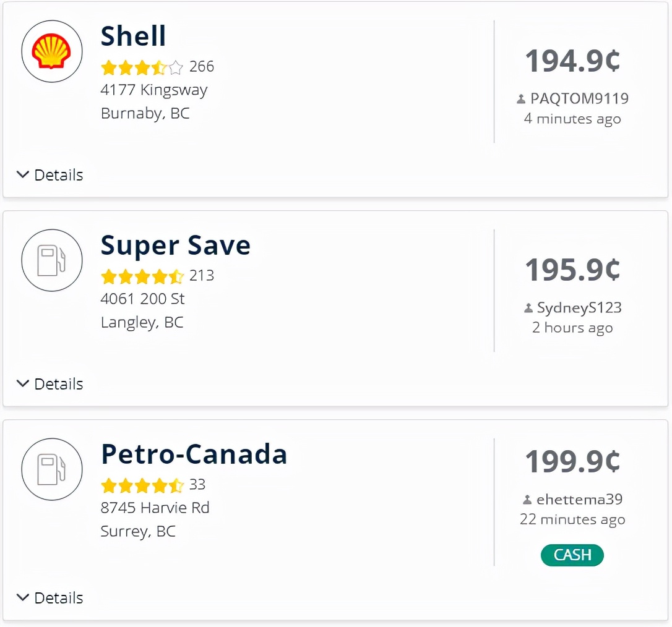This screenshot has width=672, height=627.
Task: Click user icon beside PAQTOM9119
Action: 521,99
